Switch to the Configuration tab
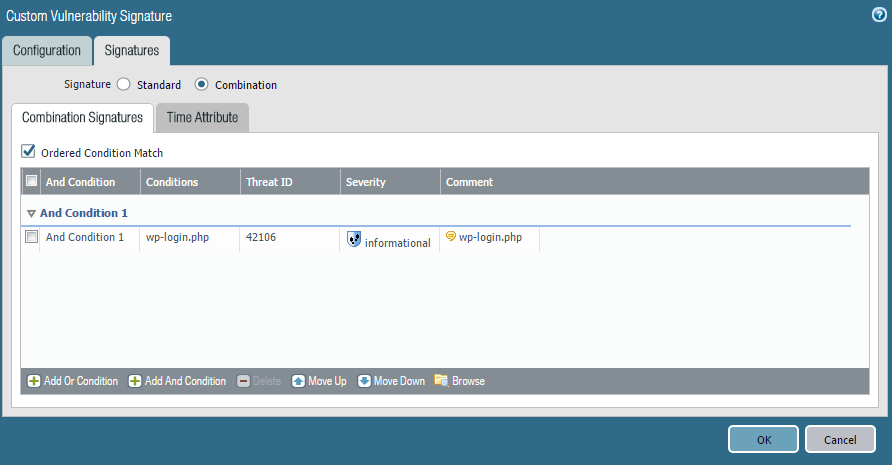892x465 pixels. pyautogui.click(x=47, y=51)
